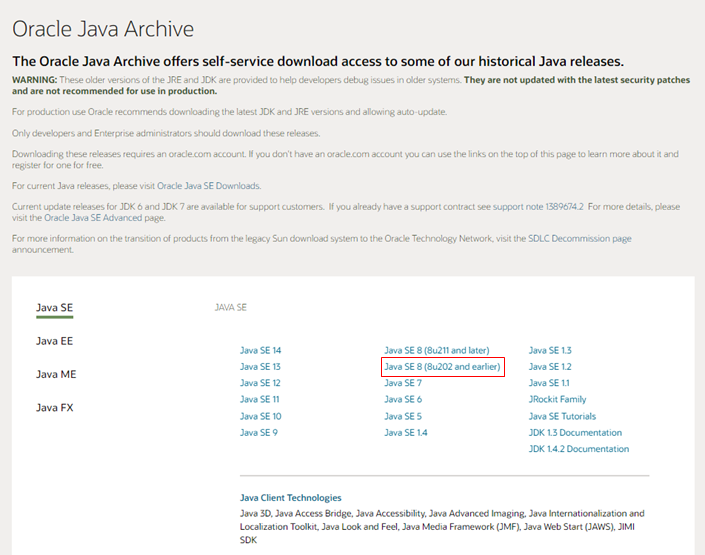Screen dimensions: 705x555
Task: Switch to the Java ME tab
Action: 56,374
